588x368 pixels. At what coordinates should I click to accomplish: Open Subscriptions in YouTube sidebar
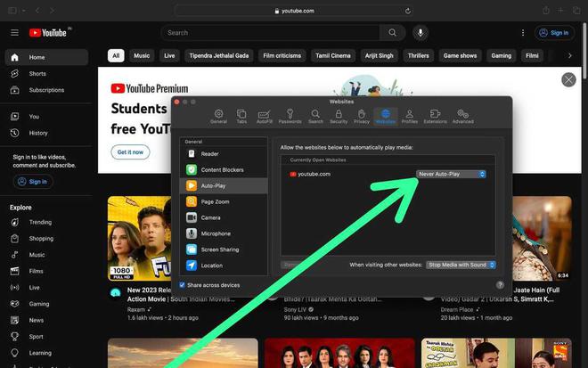pyautogui.click(x=47, y=90)
